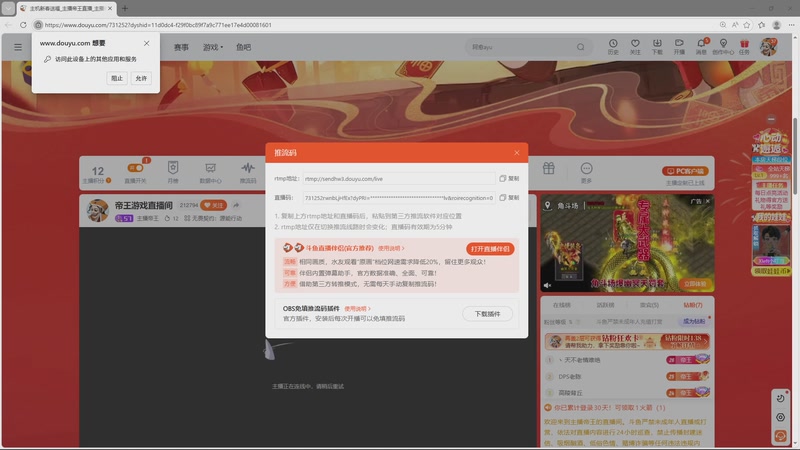800x450 pixels.
Task: Open the browser profile icon
Action: pos(777,24)
